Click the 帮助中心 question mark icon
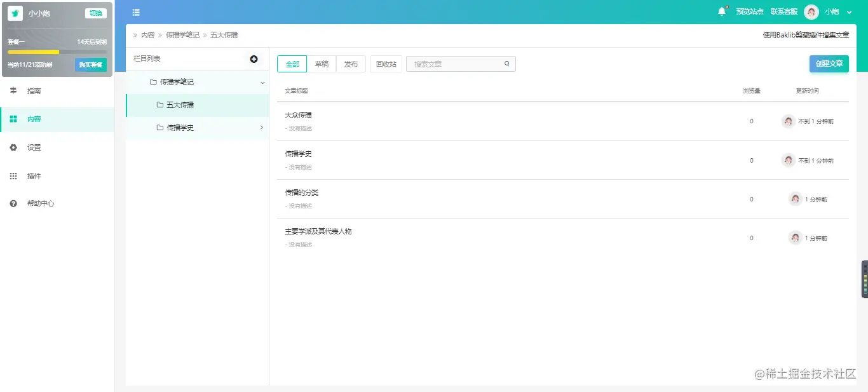 pyautogui.click(x=13, y=203)
